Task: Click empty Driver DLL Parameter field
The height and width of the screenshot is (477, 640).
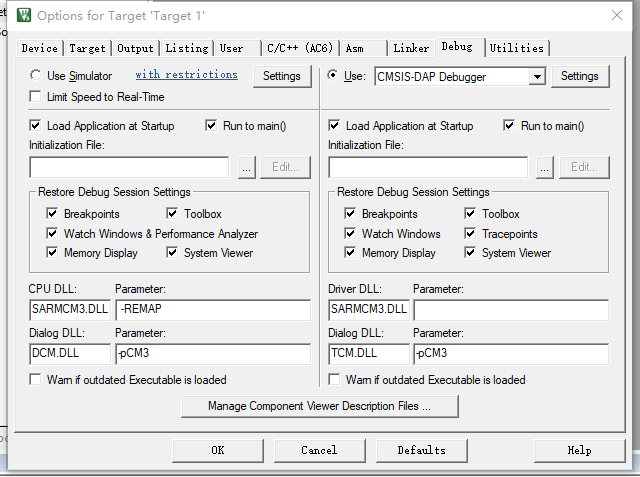Action: click(511, 310)
